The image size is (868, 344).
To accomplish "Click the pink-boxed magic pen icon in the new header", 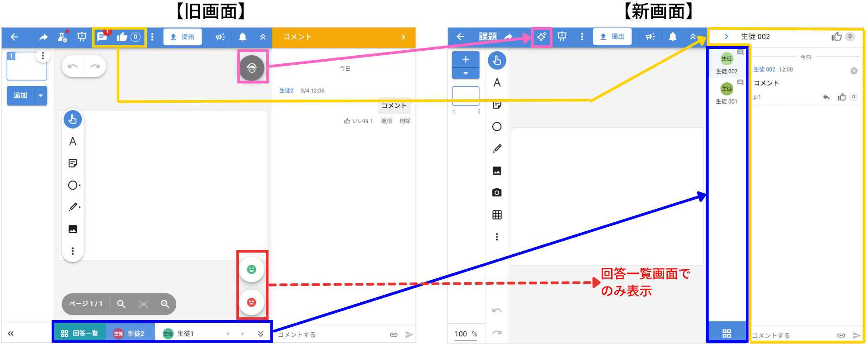I will (542, 37).
